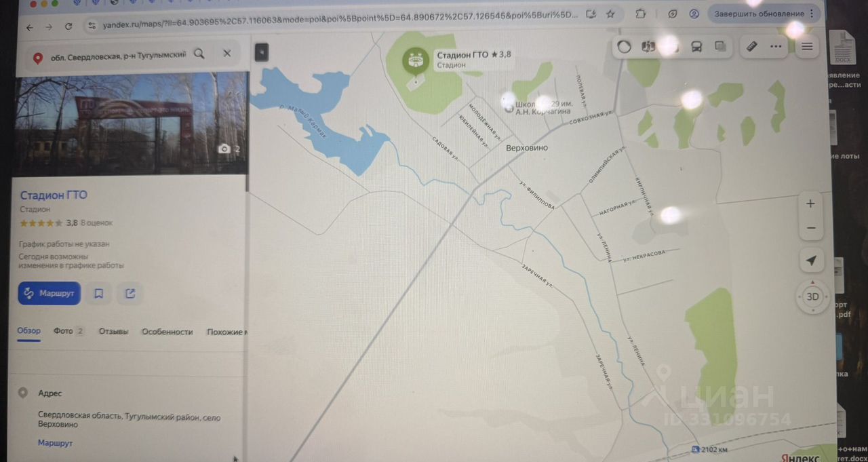Open the Стадион ГТО title in sidebar
The image size is (868, 462).
(x=54, y=195)
